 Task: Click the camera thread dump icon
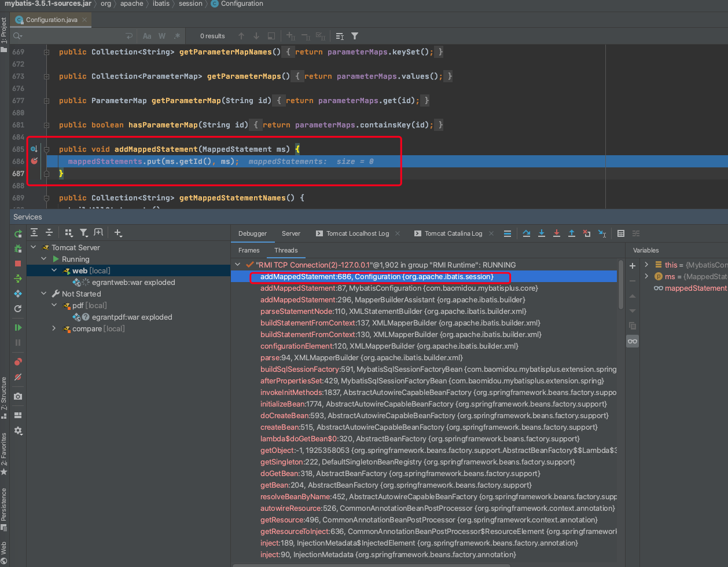pyautogui.click(x=18, y=396)
